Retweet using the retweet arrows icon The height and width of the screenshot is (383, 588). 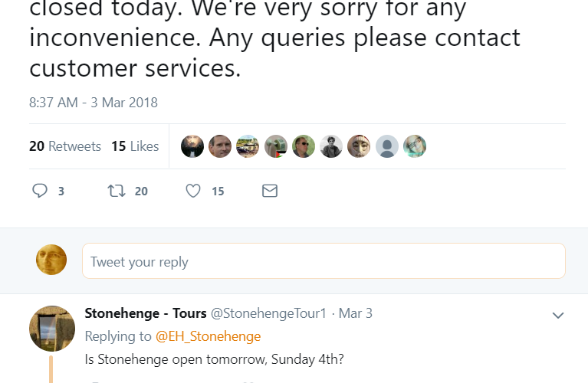[x=117, y=191]
